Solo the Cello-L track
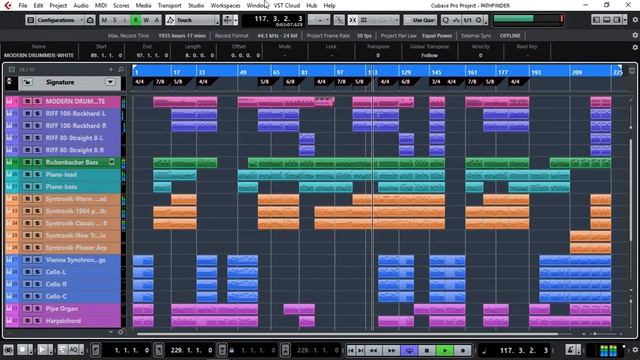This screenshot has width=640, height=360. (37, 272)
